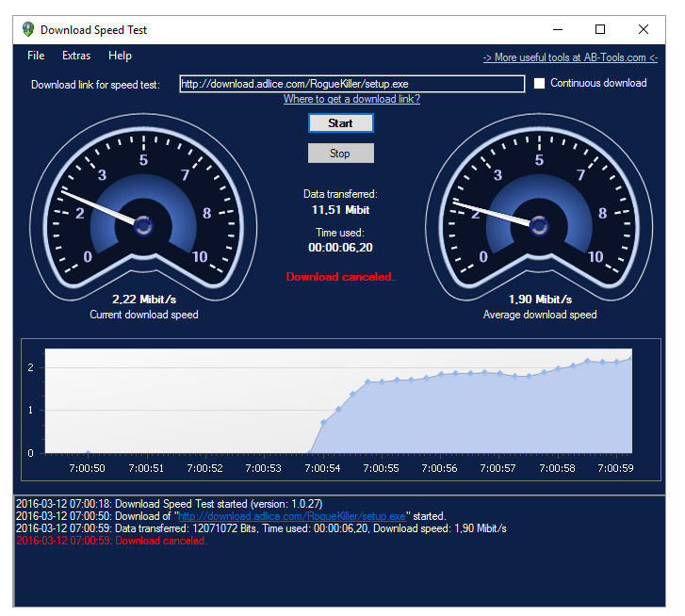Open the AB-Tools.com useful tools link

coord(570,57)
